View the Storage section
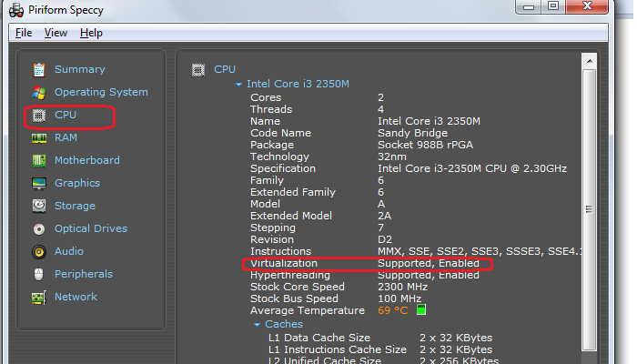637x364 pixels. (x=75, y=206)
